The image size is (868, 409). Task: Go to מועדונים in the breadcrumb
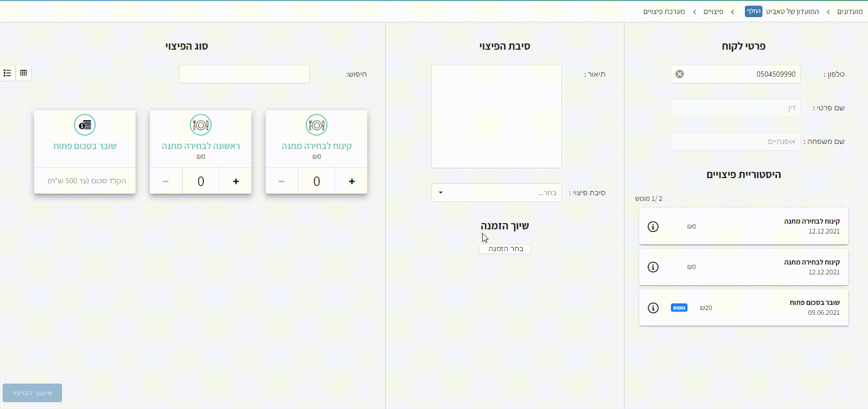click(x=849, y=11)
